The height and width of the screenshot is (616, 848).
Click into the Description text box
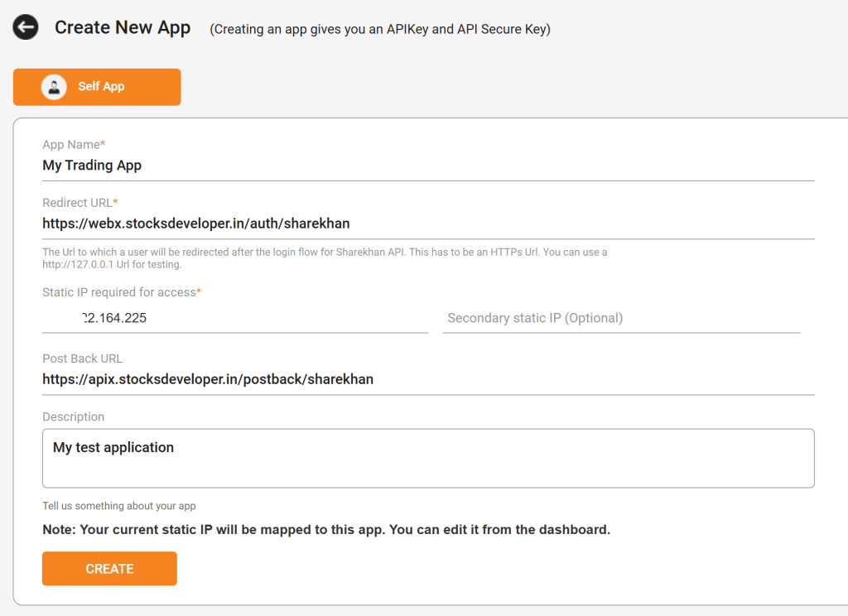pyautogui.click(x=428, y=459)
